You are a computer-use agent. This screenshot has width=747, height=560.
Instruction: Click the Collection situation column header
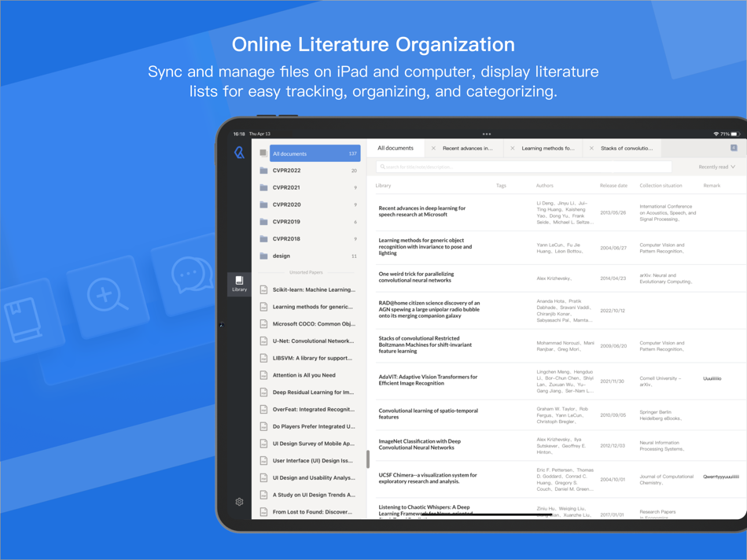click(661, 186)
